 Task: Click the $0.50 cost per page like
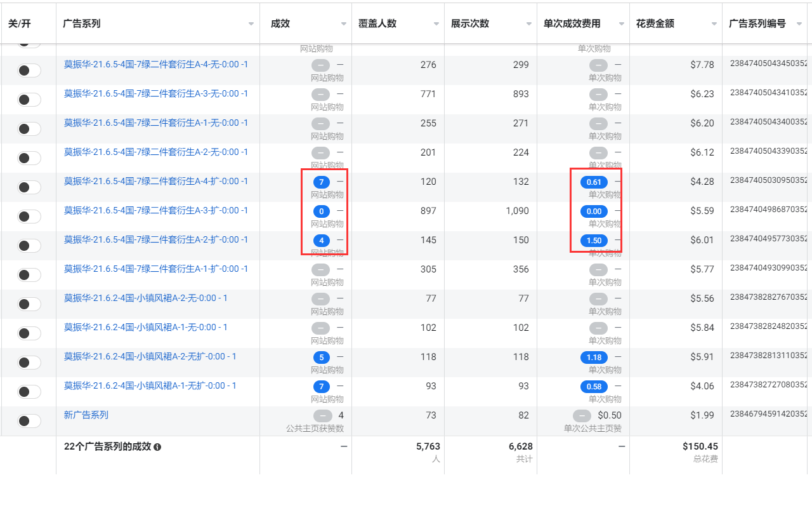pos(610,415)
